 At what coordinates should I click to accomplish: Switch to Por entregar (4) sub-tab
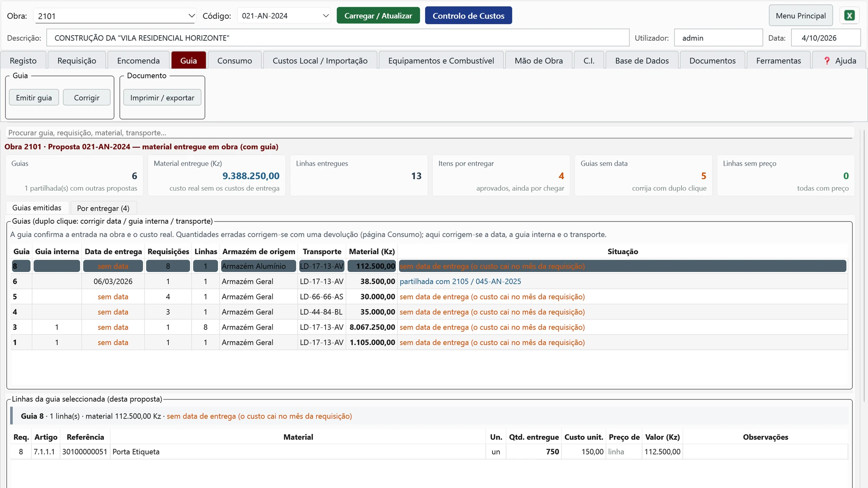point(103,208)
